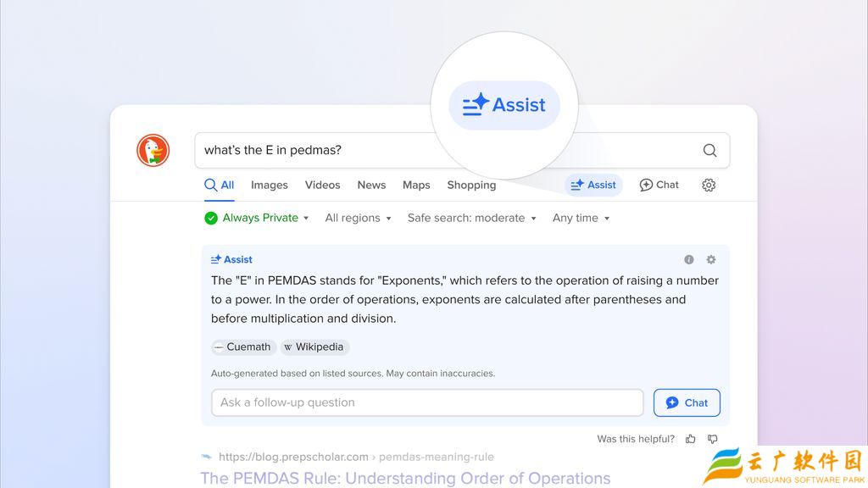
Task: Switch to the Images tab
Action: (270, 185)
